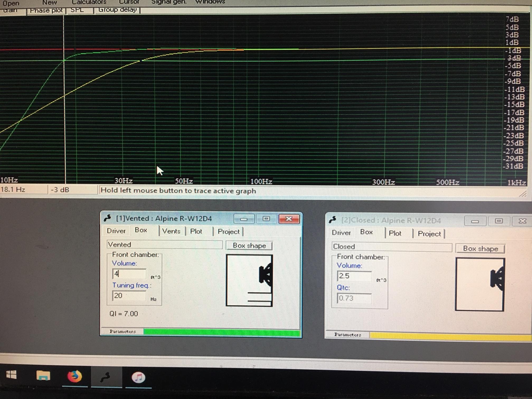Switch to the Group delay tab
Viewport: 532px width, 399px height.
tap(117, 10)
